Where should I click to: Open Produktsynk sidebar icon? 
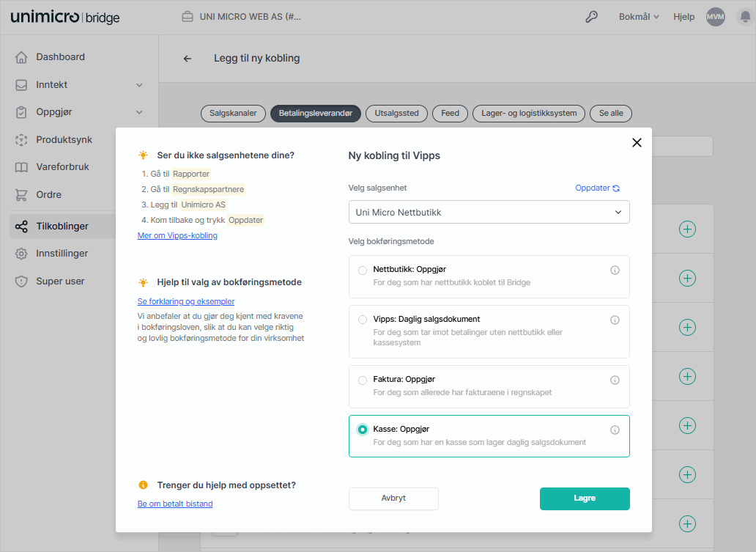click(x=21, y=140)
